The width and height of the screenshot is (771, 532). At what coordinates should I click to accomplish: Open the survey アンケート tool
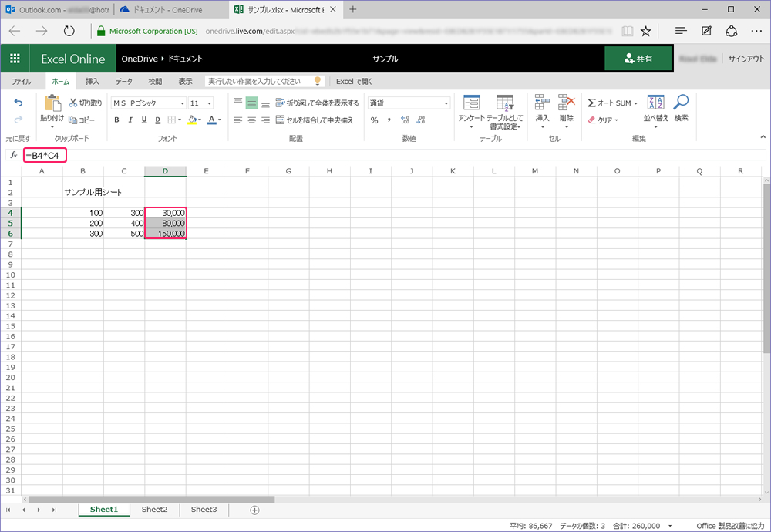click(471, 112)
